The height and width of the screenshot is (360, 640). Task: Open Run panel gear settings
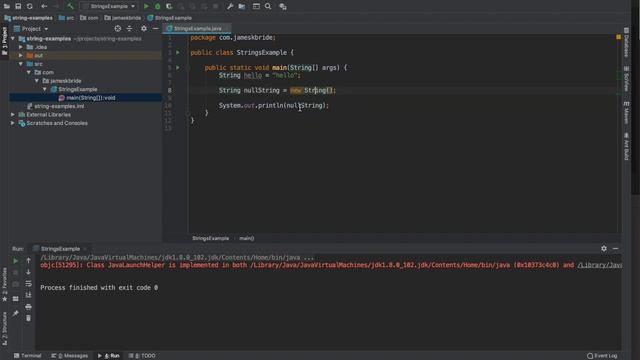coord(604,248)
